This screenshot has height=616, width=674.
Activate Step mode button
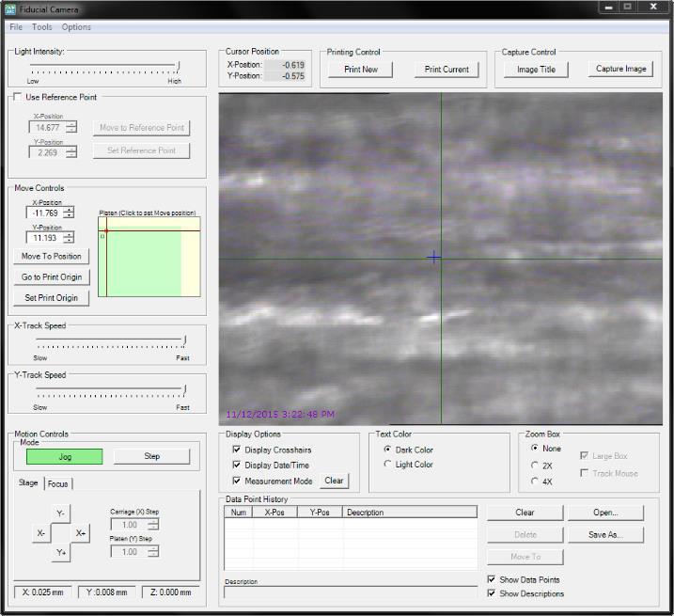(151, 456)
